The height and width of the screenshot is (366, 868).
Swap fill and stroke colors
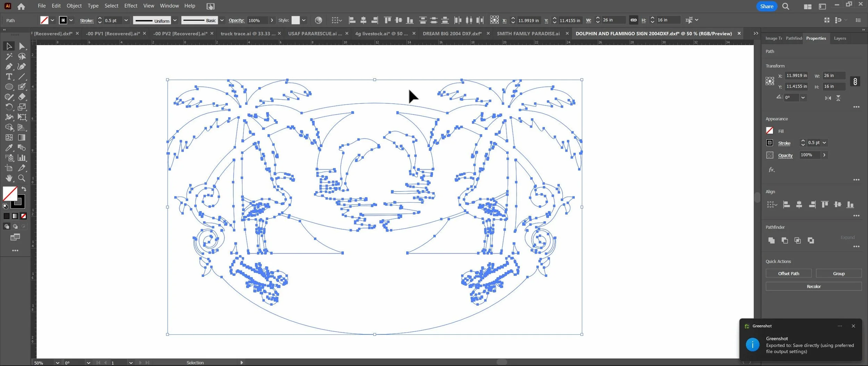point(24,189)
